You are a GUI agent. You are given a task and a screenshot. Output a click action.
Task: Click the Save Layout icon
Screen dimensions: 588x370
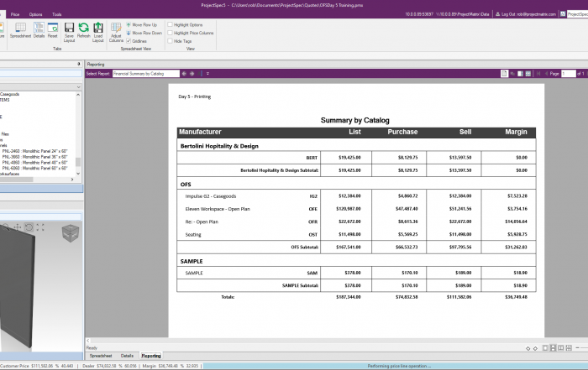click(x=69, y=30)
